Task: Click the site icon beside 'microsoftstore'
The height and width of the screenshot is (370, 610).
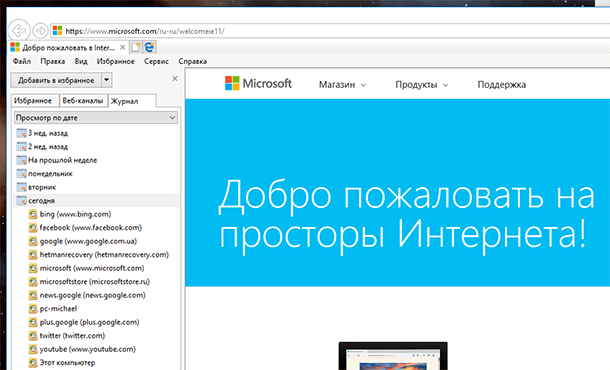Action: 33,282
